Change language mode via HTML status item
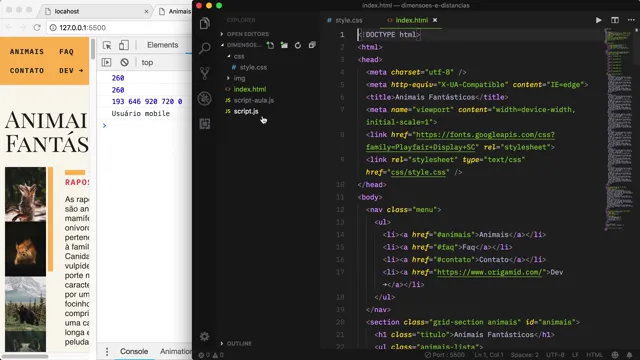Image resolution: width=640 pixels, height=360 pixels. coord(594,355)
